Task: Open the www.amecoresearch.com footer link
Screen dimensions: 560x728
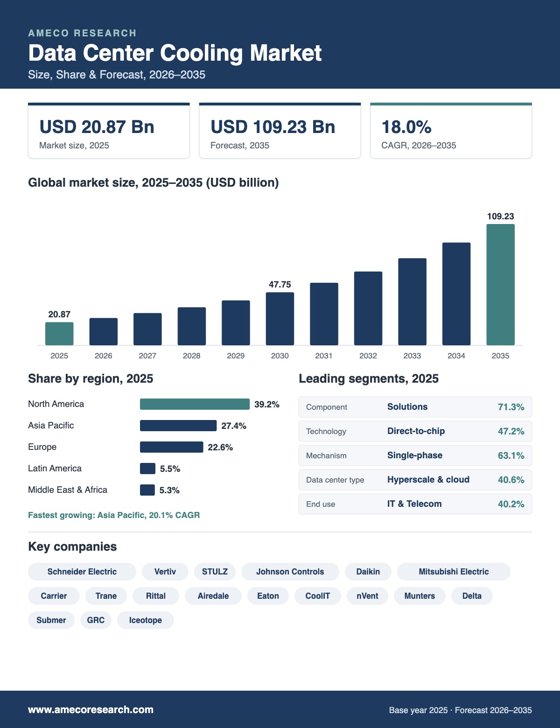Action: pyautogui.click(x=91, y=710)
